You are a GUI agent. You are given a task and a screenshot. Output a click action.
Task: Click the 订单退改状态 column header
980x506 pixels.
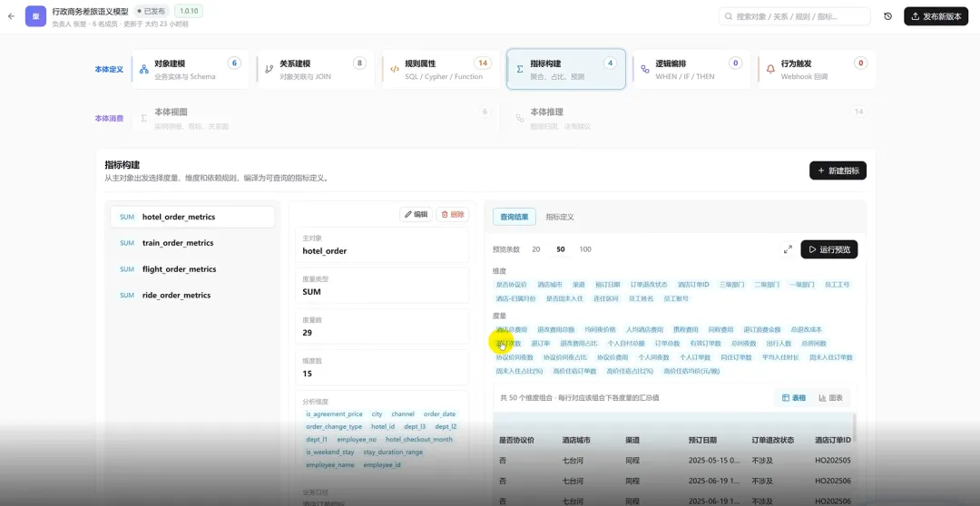click(x=772, y=440)
